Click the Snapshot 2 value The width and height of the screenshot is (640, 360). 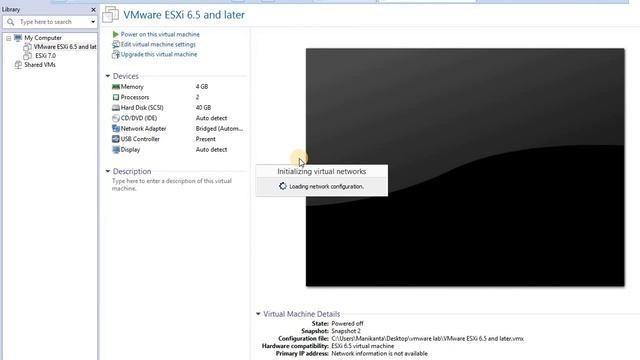pyautogui.click(x=346, y=331)
